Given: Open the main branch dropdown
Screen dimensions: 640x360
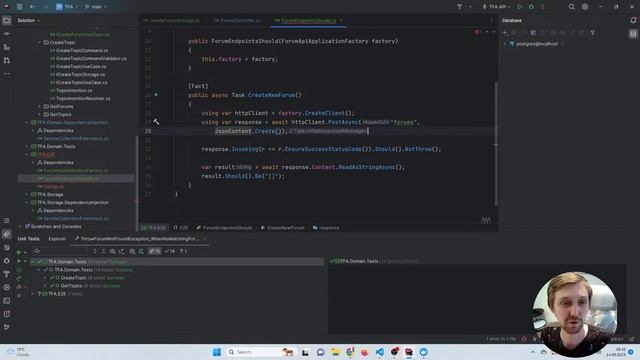Looking at the screenshot, I should 96,7.
